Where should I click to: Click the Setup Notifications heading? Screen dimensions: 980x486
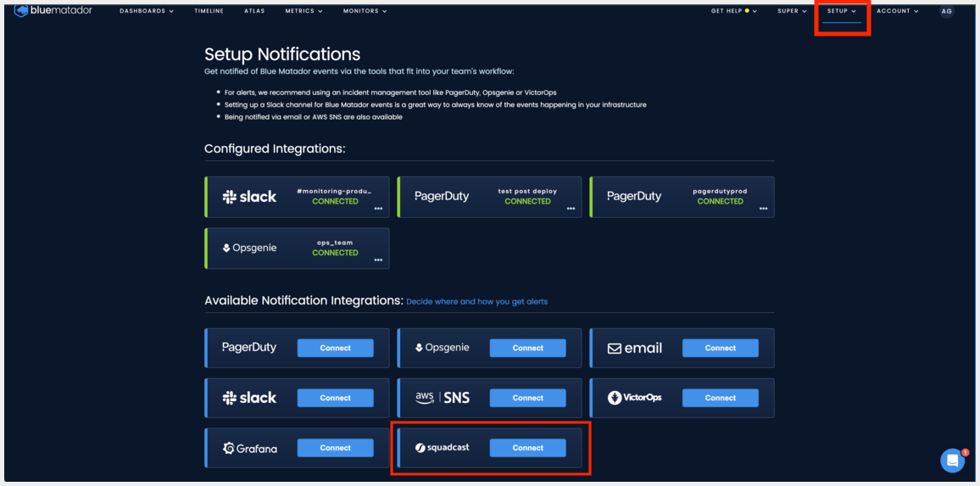(x=282, y=53)
